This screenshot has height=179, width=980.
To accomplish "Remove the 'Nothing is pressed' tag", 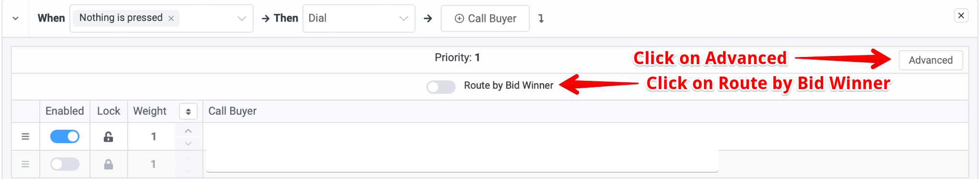I will pos(171,19).
